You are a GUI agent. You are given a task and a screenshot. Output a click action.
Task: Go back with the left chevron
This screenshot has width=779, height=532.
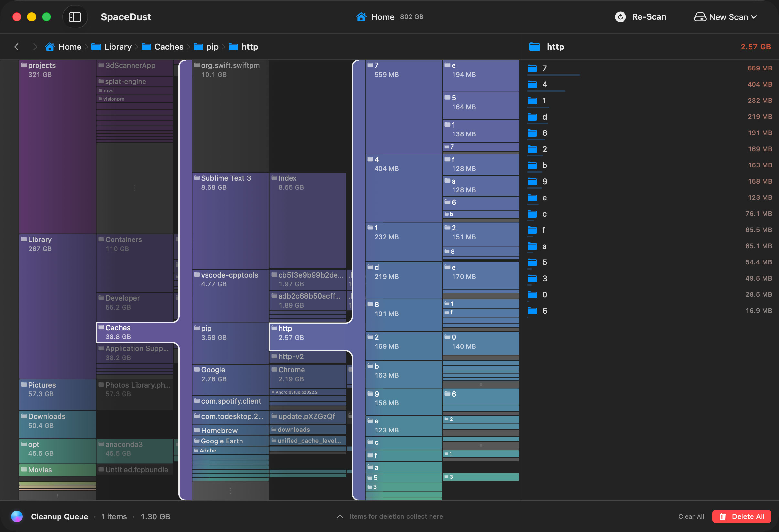[x=16, y=47]
